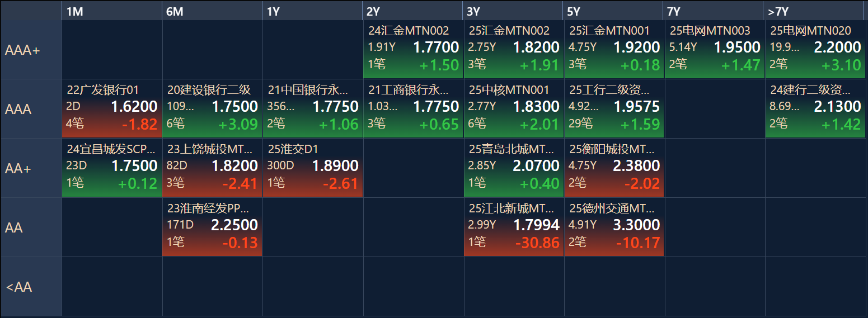868x318 pixels.
Task: Select the AAA+ rating row label
Action: click(x=31, y=50)
